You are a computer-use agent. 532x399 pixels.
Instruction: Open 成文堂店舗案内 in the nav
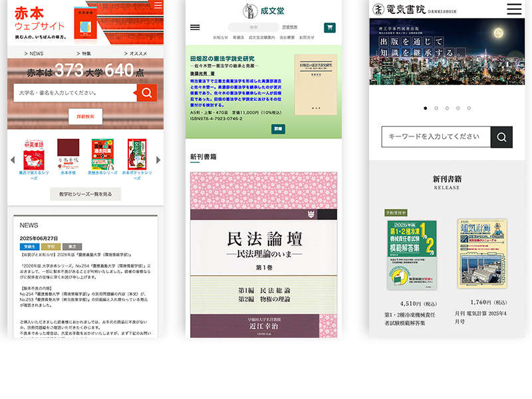262,37
